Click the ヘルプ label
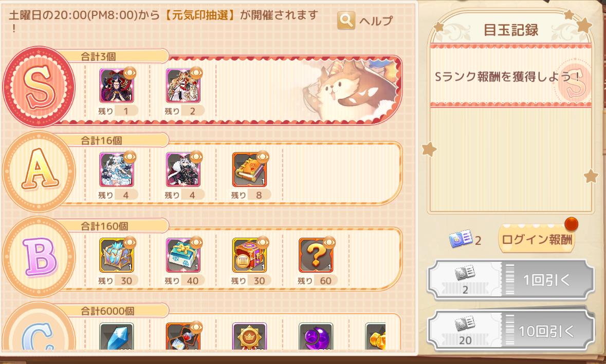The image size is (606, 364). 376,21
